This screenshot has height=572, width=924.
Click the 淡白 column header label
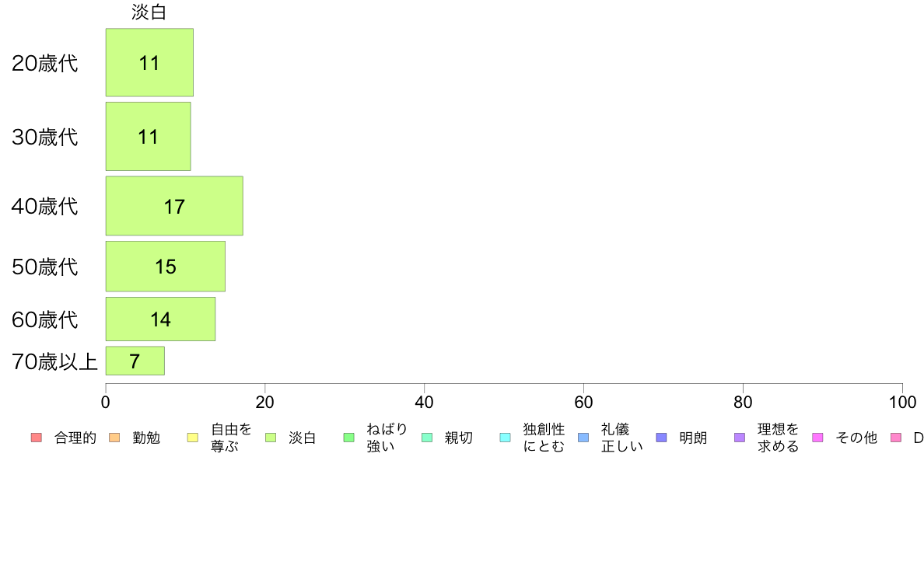(149, 12)
